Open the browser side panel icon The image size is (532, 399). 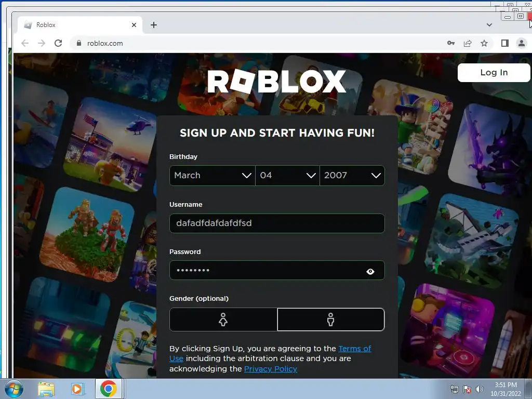coord(505,43)
